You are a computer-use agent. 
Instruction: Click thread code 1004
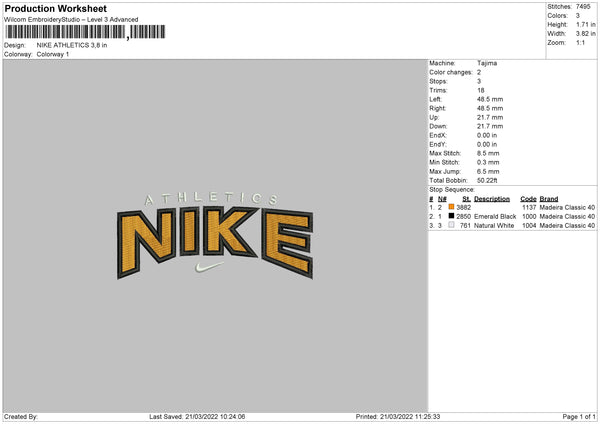(x=529, y=226)
